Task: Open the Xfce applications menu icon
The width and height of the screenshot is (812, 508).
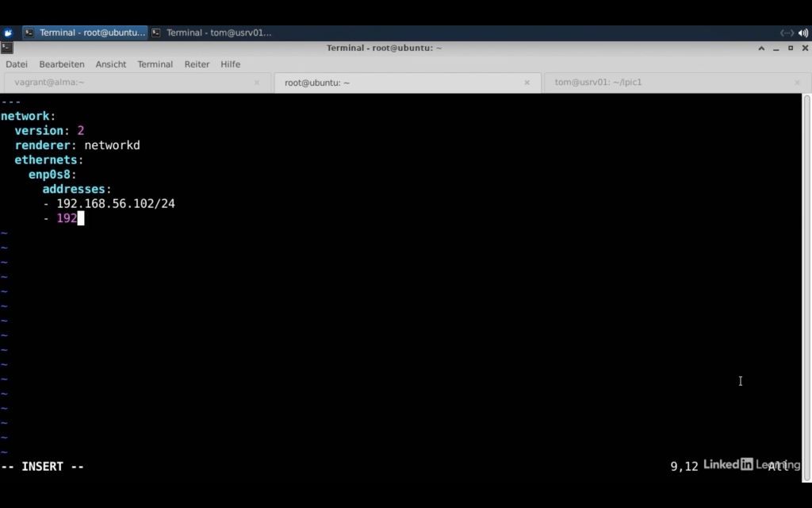Action: pos(8,33)
